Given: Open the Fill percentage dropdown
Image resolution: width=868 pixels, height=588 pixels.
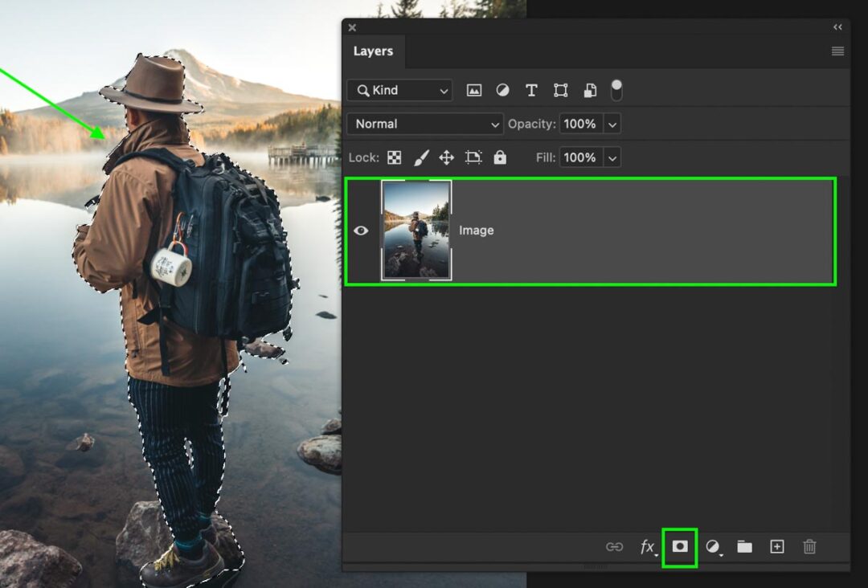Looking at the screenshot, I should [612, 157].
